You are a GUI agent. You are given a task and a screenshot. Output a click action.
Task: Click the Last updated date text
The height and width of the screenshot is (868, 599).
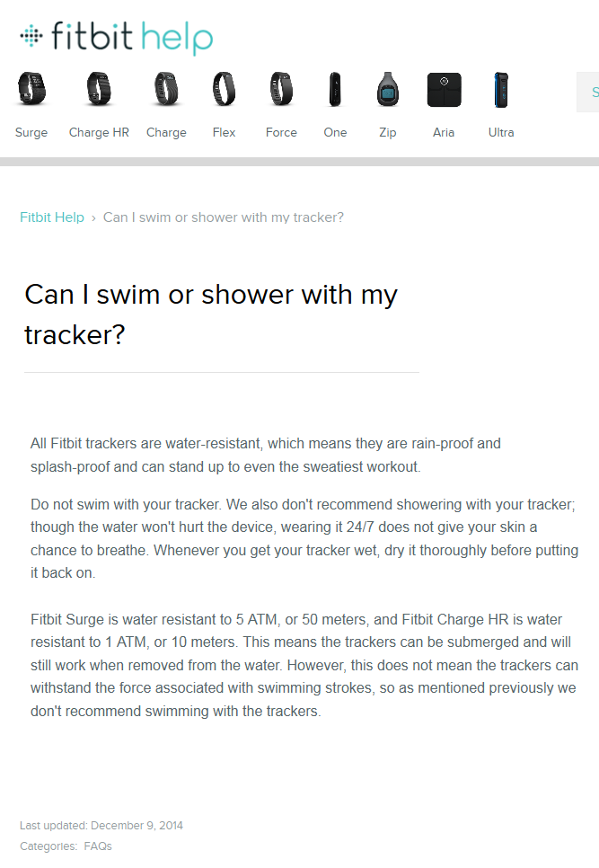coord(101,825)
